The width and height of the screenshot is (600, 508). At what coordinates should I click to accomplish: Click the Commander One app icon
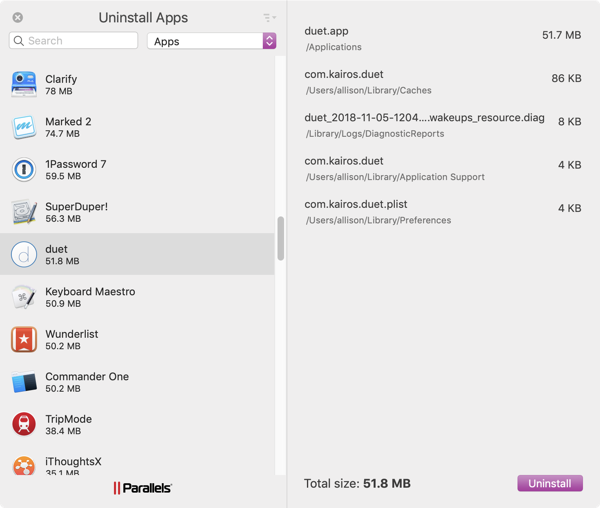tap(24, 381)
